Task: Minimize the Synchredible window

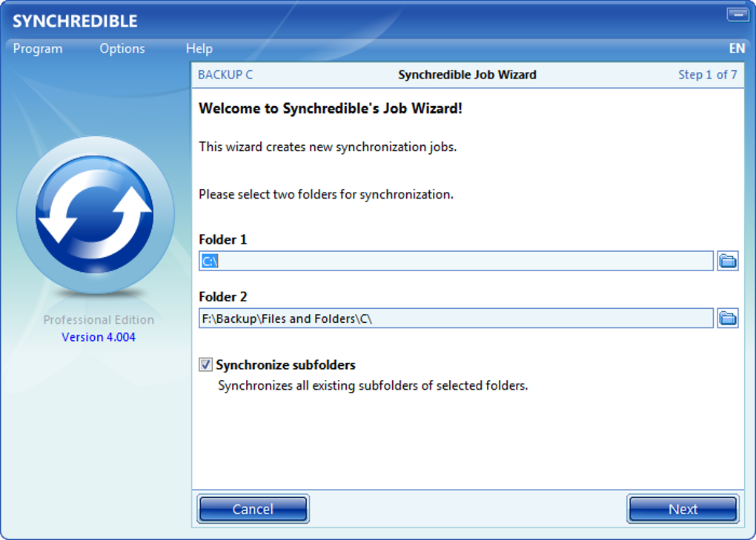Action: tap(737, 15)
